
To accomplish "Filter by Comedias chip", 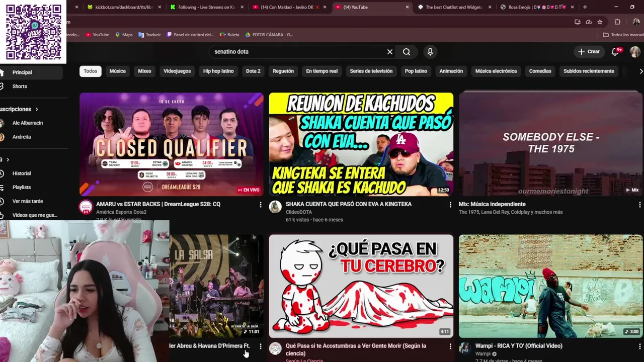I will pyautogui.click(x=540, y=71).
